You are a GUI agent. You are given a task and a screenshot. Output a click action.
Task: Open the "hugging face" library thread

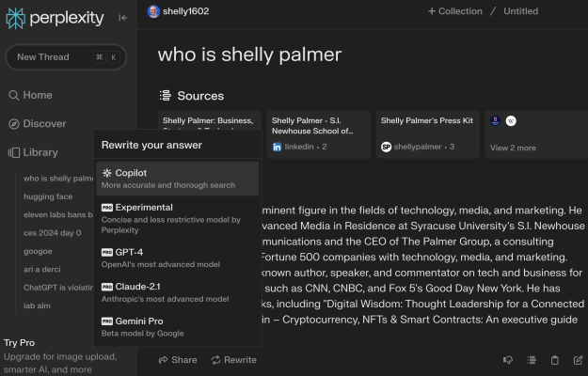click(x=48, y=196)
